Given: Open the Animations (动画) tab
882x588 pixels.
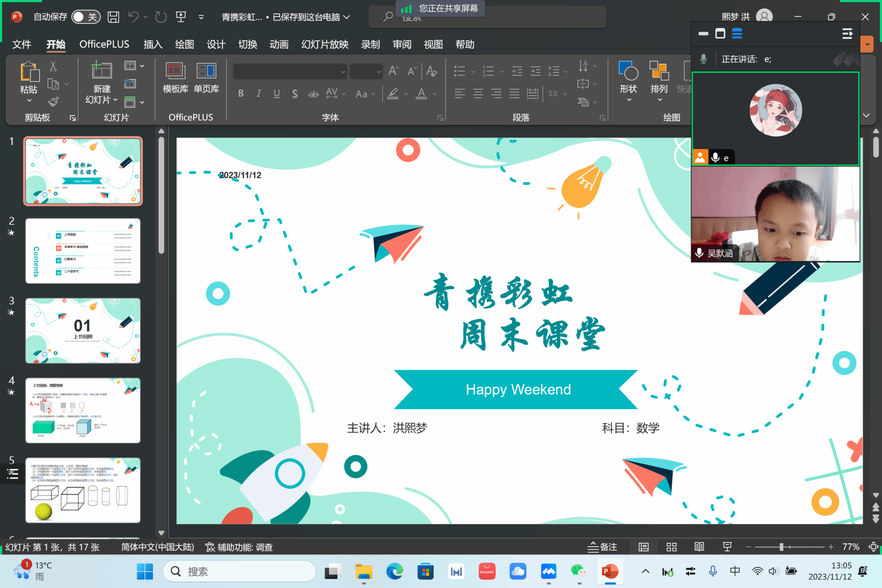Looking at the screenshot, I should (x=279, y=44).
